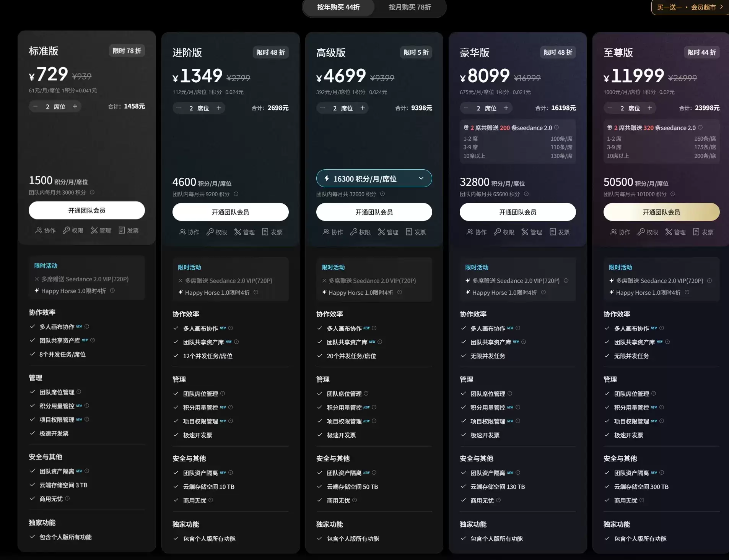Increase seats in 进阶版 plan

[219, 108]
